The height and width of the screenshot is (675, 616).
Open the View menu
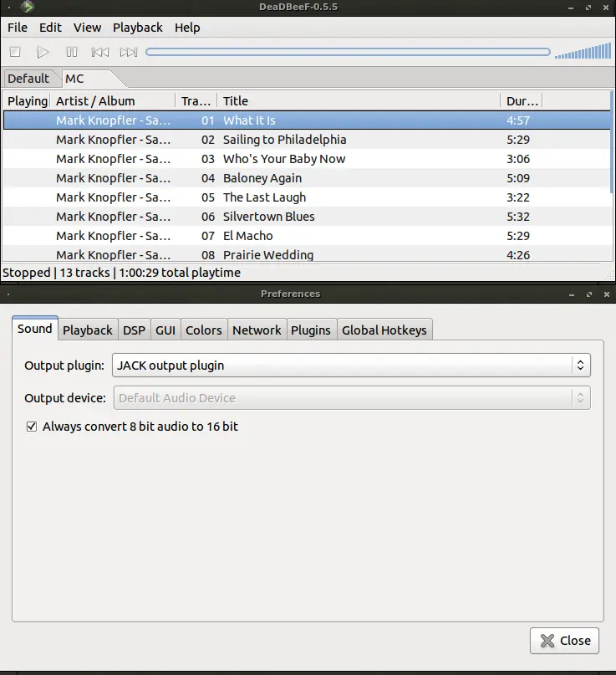[87, 28]
